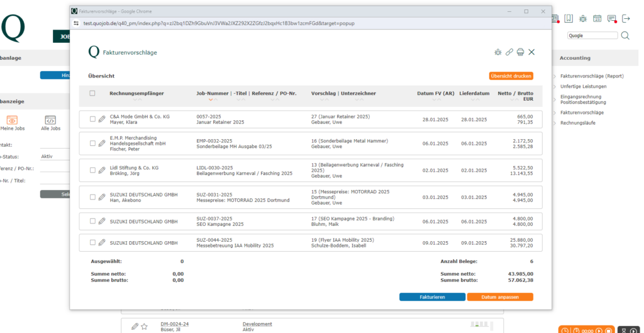The image size is (644, 333).
Task: Sort by Referenz / PO-Nr. using arrows
Action: click(274, 100)
